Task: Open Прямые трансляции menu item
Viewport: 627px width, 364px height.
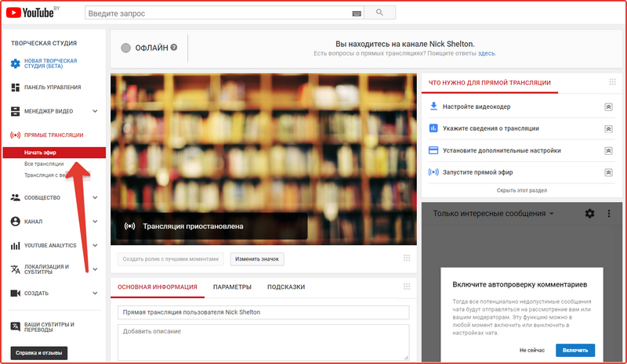Action: (x=53, y=135)
